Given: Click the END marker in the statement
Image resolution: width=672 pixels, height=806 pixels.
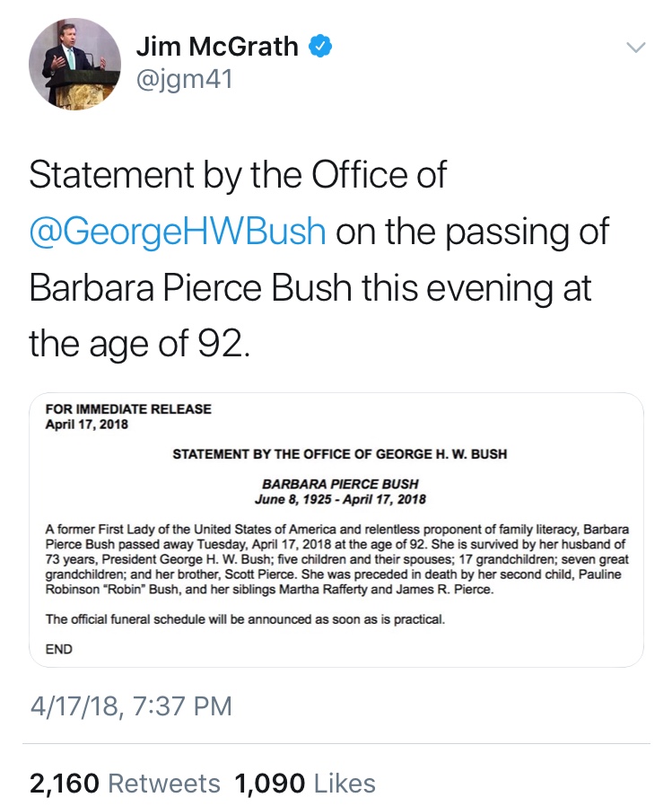Looking at the screenshot, I should (x=59, y=648).
